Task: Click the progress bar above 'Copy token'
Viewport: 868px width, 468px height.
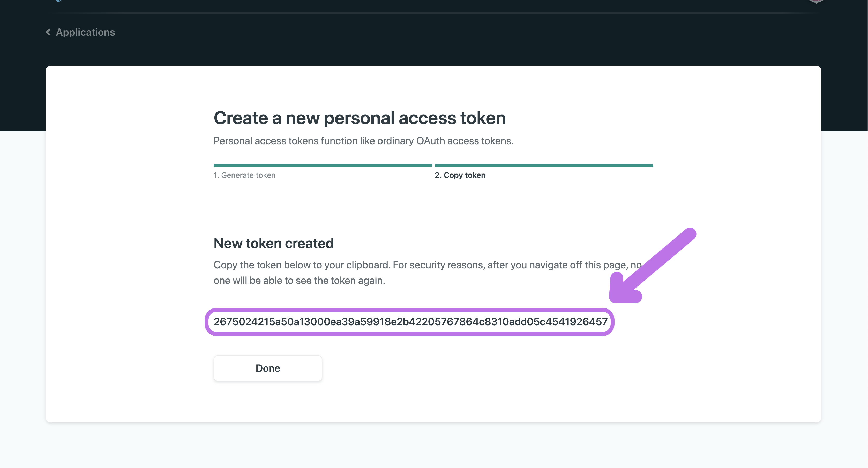Action: tap(544, 165)
